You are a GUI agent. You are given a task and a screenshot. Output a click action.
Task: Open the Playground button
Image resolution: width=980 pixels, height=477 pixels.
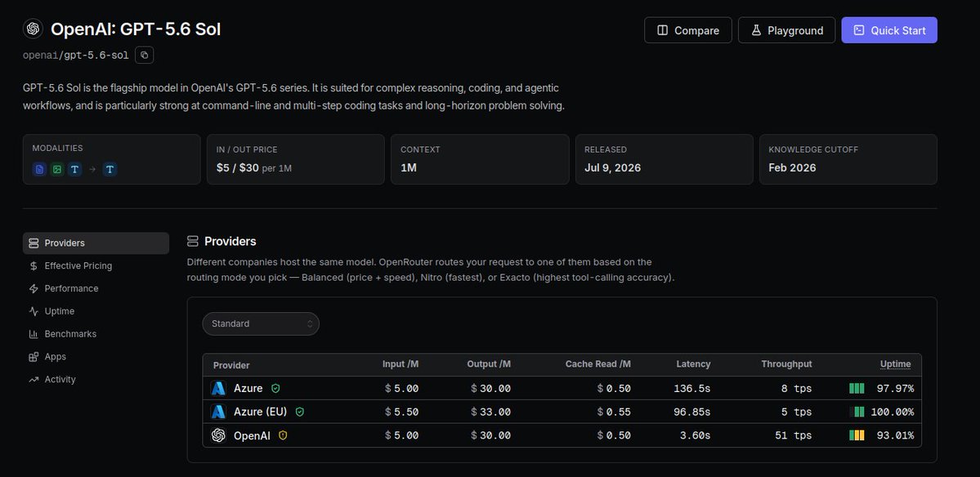click(786, 30)
